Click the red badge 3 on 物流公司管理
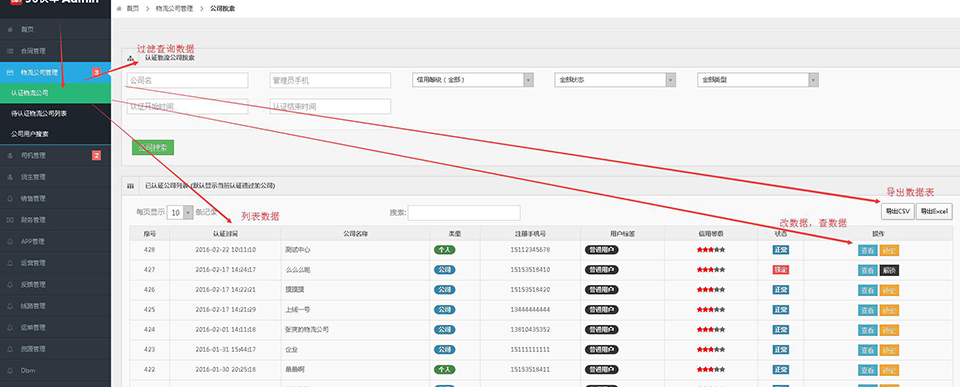Viewport: 960px width, 387px height. [96, 72]
